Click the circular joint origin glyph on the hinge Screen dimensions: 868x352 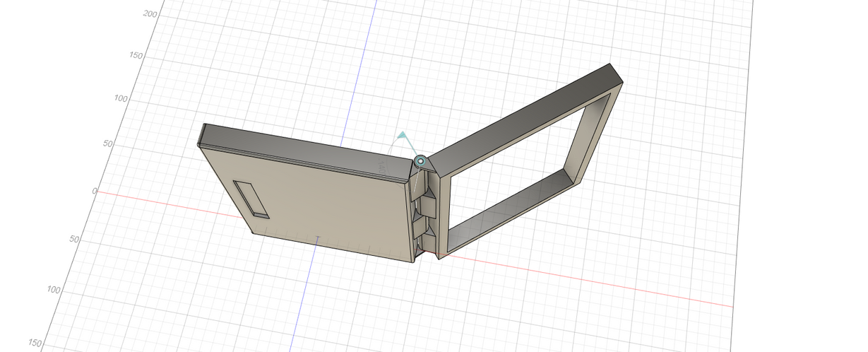(x=420, y=162)
